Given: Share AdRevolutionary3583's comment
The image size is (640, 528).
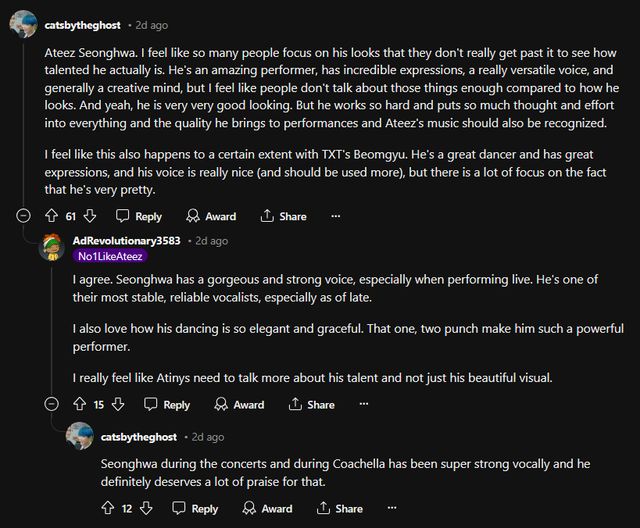Looking at the screenshot, I should click(311, 405).
